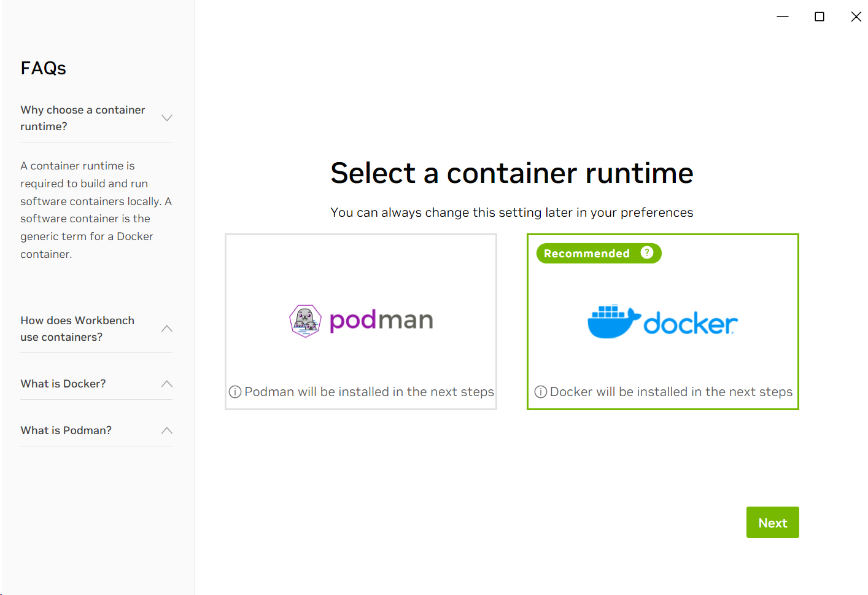Screen dimensions: 868x595
Task: Click the container runtime FAQ answer paragraph
Action: [96, 210]
